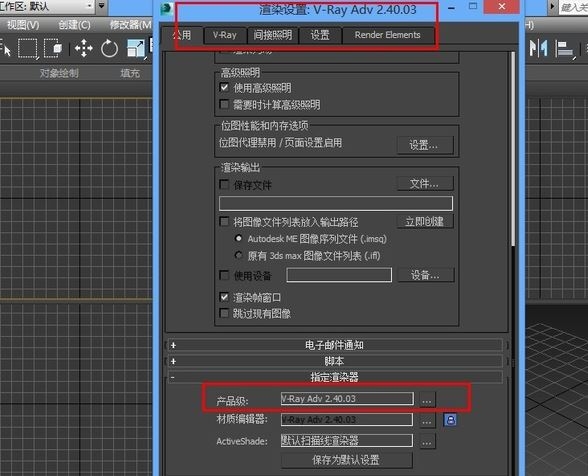Viewport: 588px width, 476px height.
Task: Click the render setup dialog app icon
Action: (166, 9)
